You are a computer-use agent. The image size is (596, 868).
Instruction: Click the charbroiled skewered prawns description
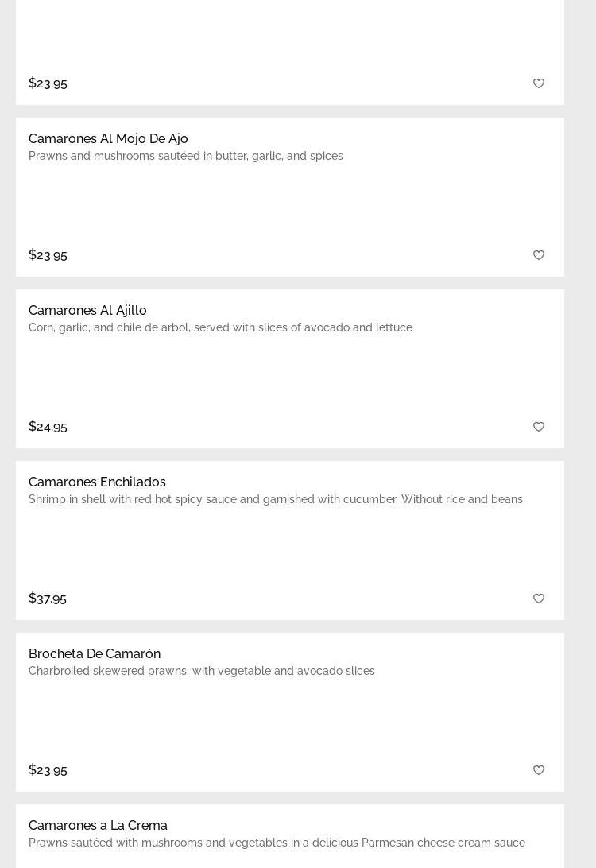[201, 671]
